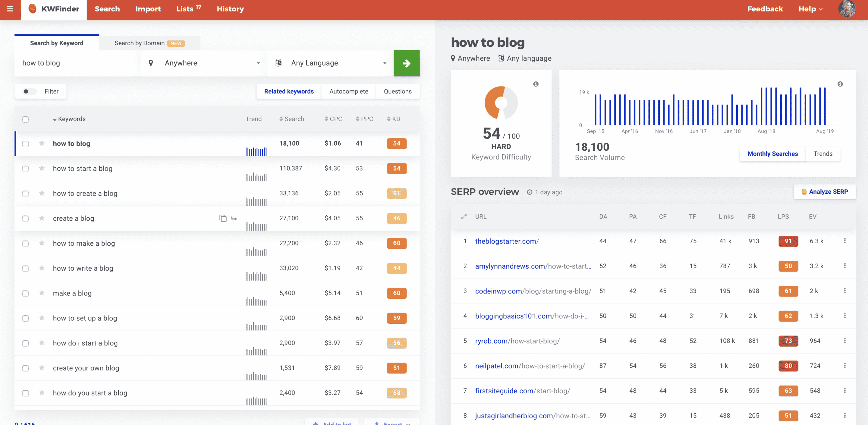Star the 'create a blog' keyword
868x425 pixels.
coord(42,218)
